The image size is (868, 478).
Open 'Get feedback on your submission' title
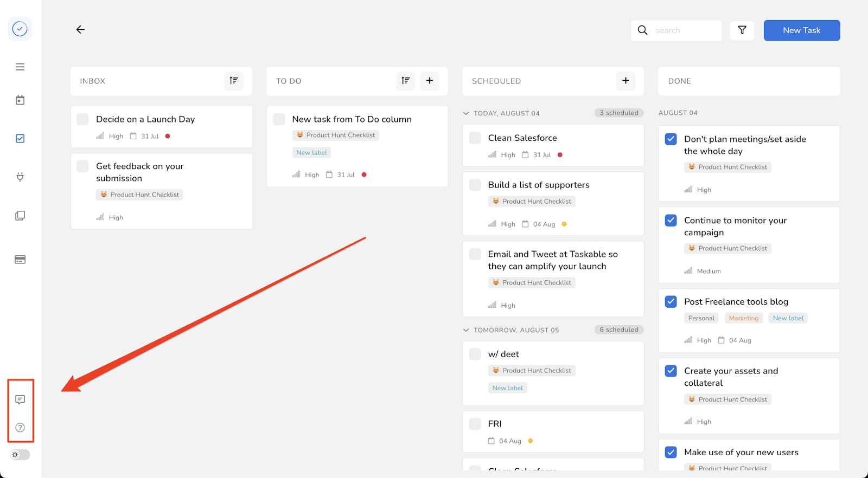click(x=140, y=172)
